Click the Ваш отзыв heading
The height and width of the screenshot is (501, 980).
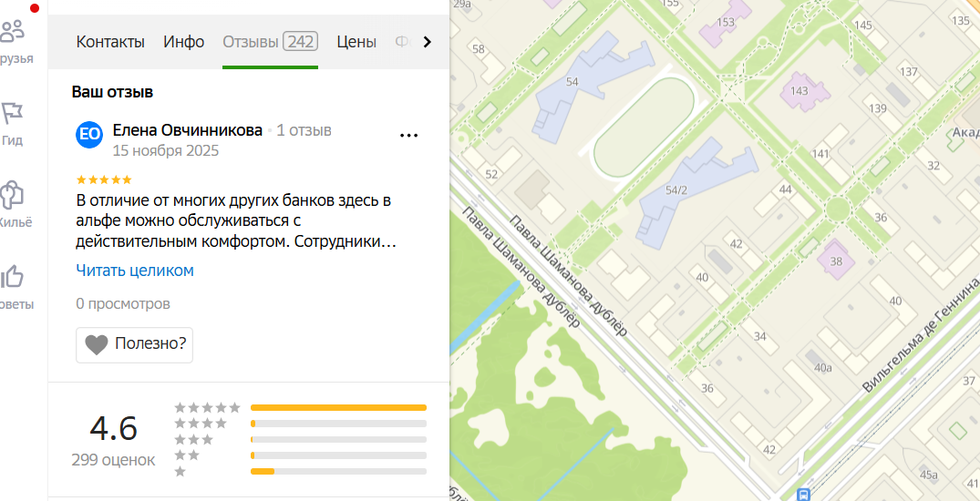(x=112, y=92)
